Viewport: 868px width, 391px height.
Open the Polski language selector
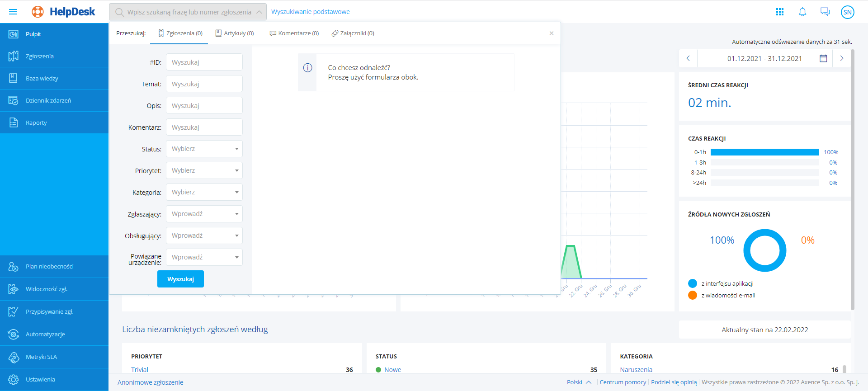tap(579, 382)
